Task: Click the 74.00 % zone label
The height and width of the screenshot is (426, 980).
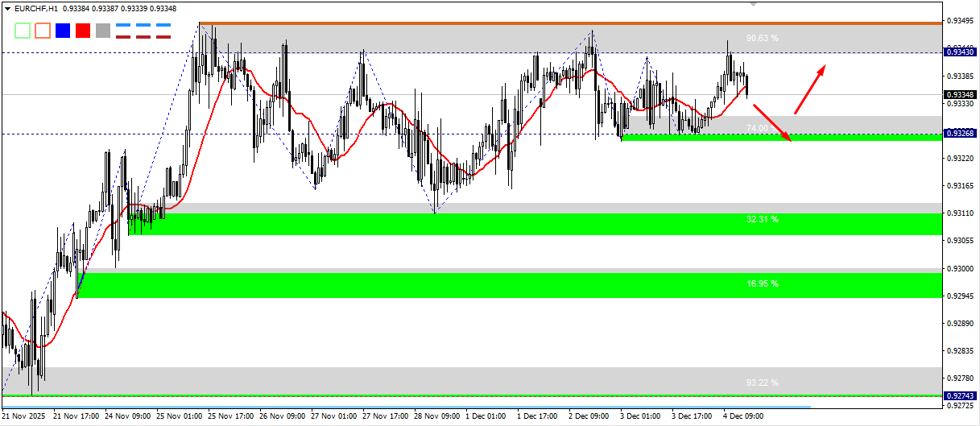Action: pyautogui.click(x=762, y=128)
